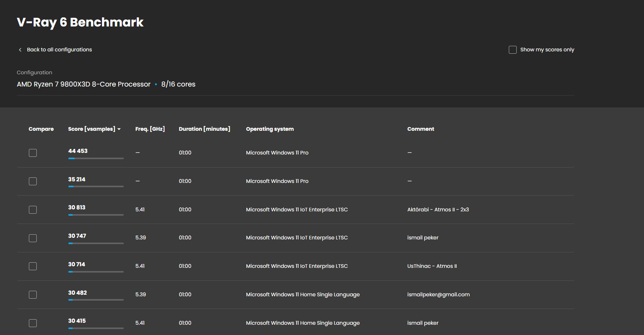The height and width of the screenshot is (335, 644).
Task: Click the score bar under 35 214
Action: point(96,186)
